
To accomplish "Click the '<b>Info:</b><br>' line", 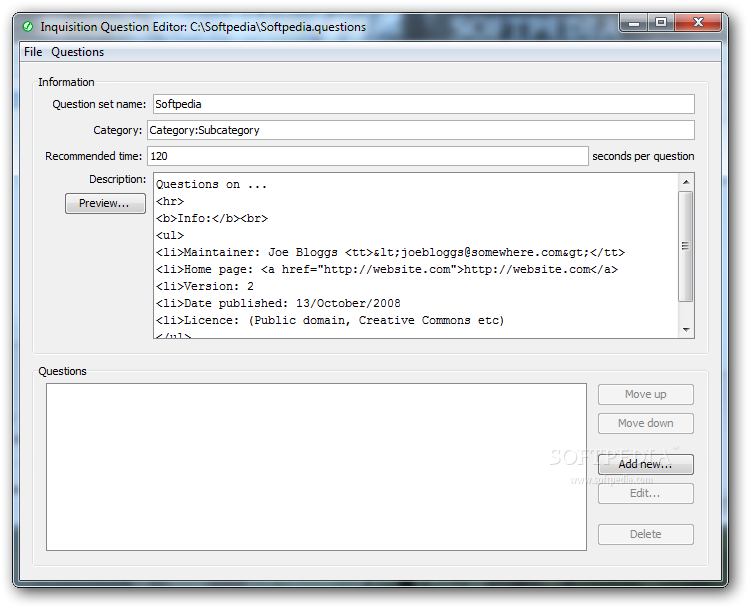I will coord(212,218).
